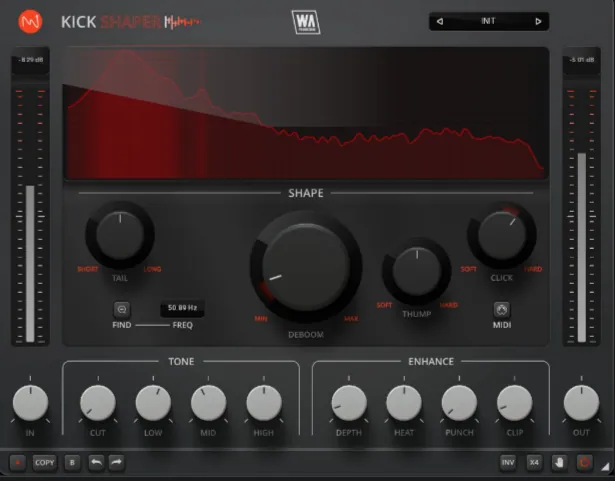Click the orange waveform logo icon
The width and height of the screenshot is (615, 481).
[30, 22]
